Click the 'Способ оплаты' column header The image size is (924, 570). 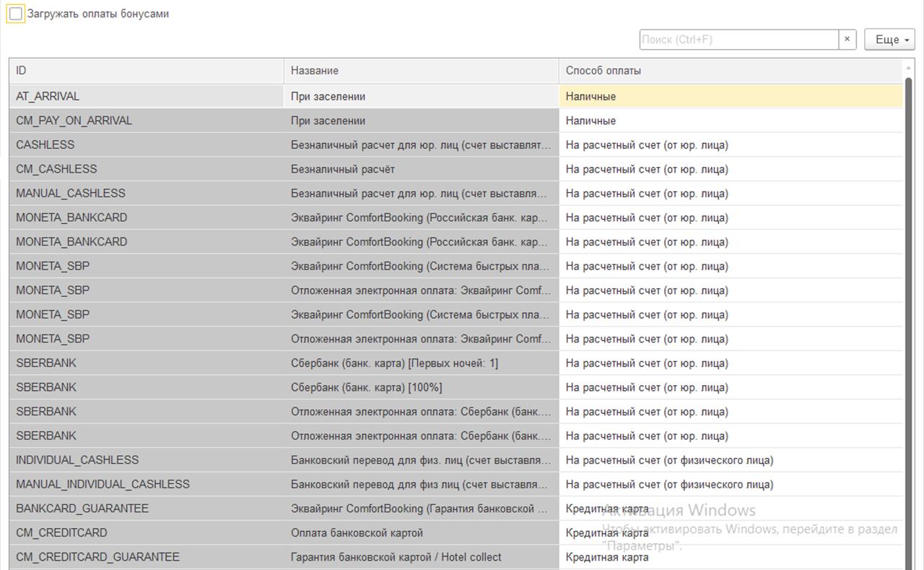coord(729,71)
